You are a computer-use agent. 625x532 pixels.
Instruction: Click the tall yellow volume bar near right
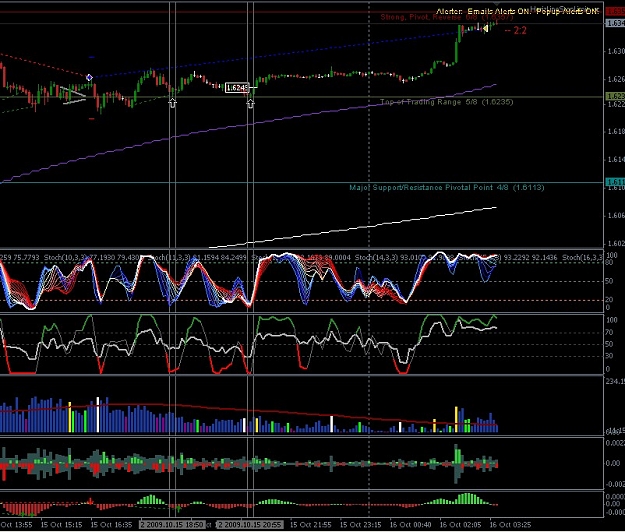[x=456, y=419]
